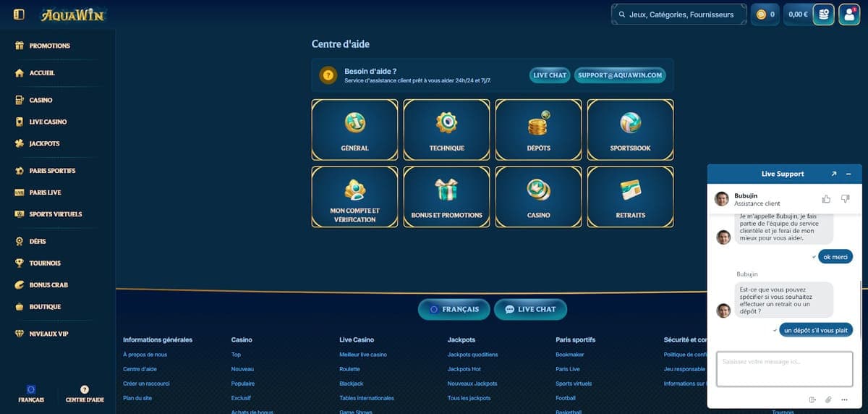This screenshot has width=868, height=414.
Task: Click the SUPPORT@AQUAWIN.COM button
Action: [x=619, y=75]
